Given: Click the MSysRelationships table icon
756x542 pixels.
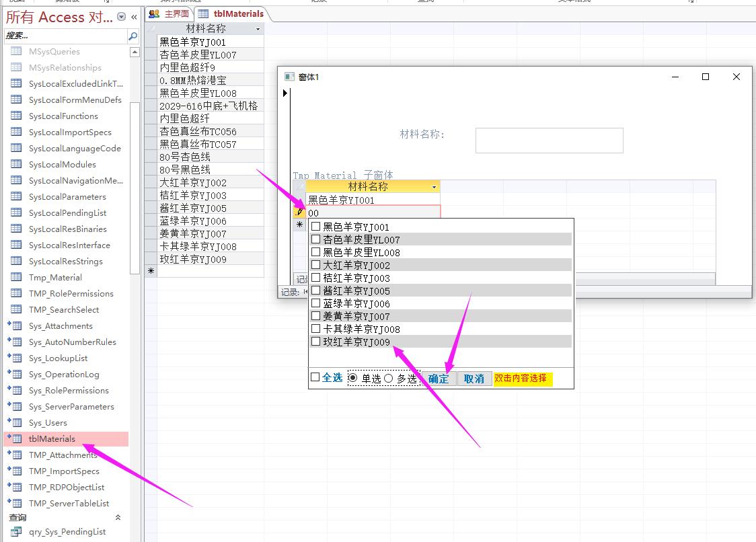Looking at the screenshot, I should click(16, 67).
